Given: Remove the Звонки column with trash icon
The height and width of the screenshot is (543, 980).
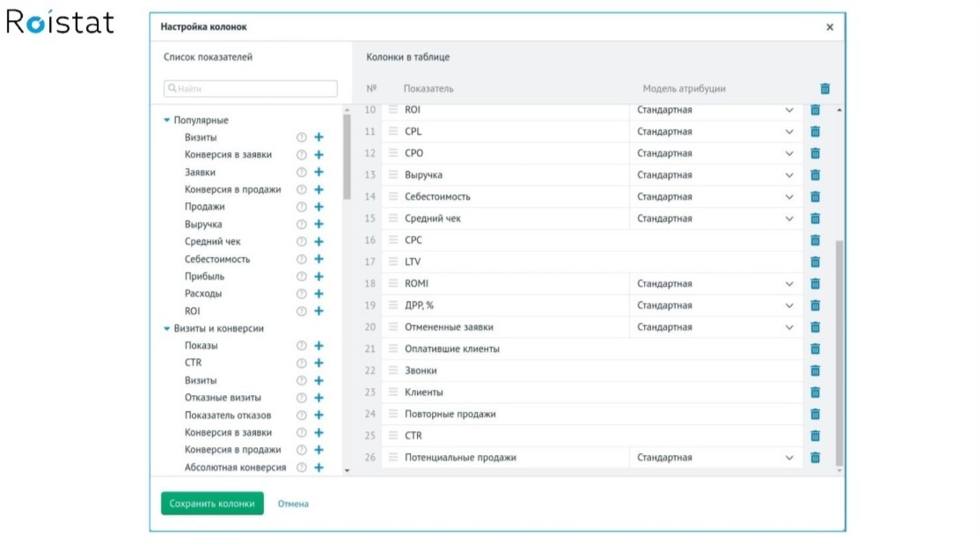Looking at the screenshot, I should 815,371.
